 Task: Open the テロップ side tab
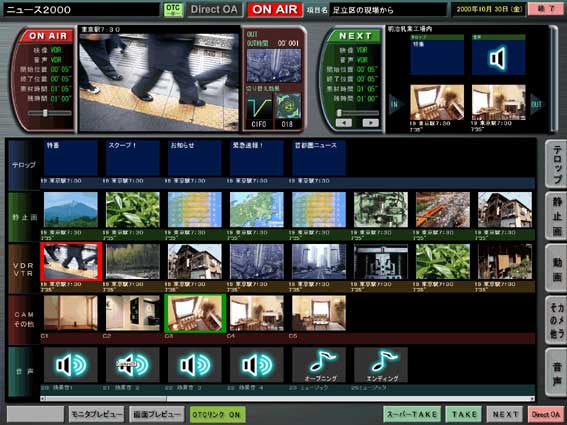tap(557, 164)
